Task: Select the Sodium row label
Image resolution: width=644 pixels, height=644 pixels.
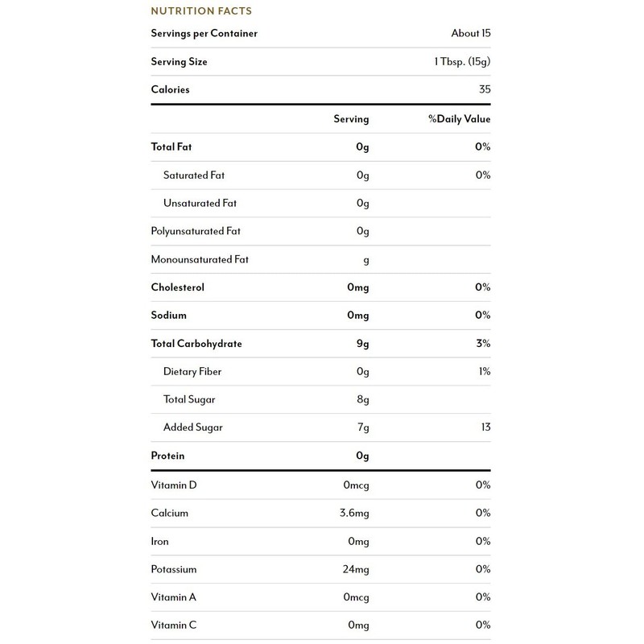Action: [169, 316]
